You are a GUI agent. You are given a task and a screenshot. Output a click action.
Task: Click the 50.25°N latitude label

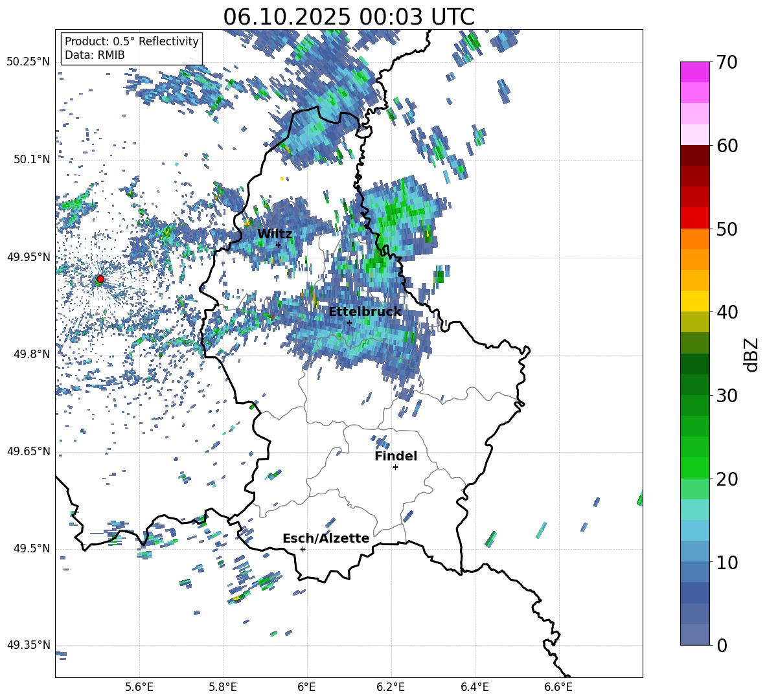[x=29, y=62]
